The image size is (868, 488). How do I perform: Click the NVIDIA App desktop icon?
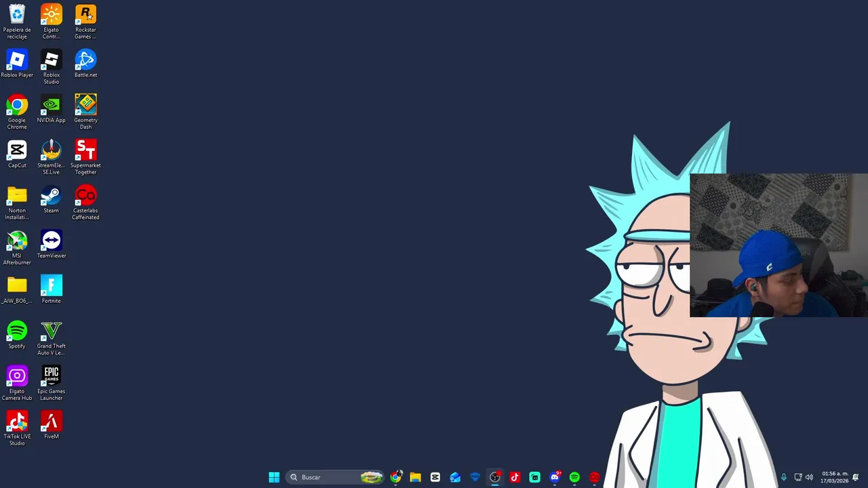tap(52, 110)
